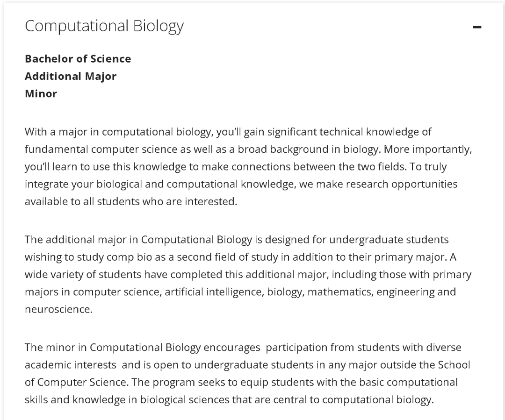Image resolution: width=505 pixels, height=420 pixels.
Task: Click the word 'neuroscience.' ending second paragraph
Action: click(58, 309)
